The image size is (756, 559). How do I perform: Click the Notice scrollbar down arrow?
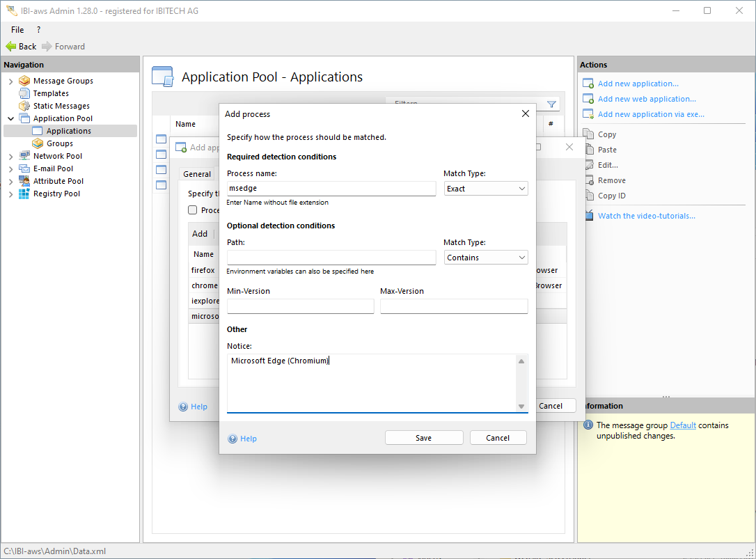point(521,406)
